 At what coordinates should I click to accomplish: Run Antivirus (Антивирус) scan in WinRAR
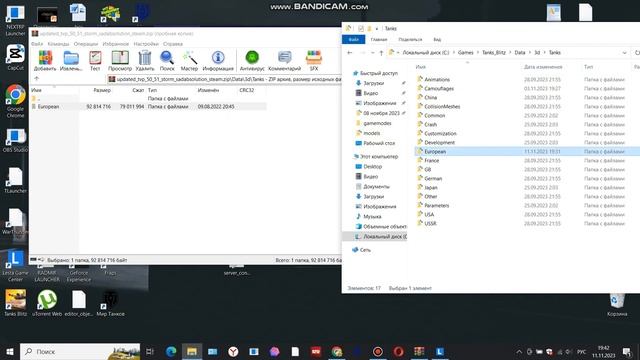coord(252,61)
